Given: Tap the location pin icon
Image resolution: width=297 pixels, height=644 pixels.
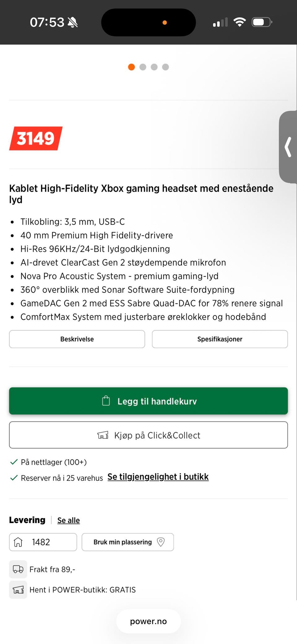Looking at the screenshot, I should [x=161, y=542].
